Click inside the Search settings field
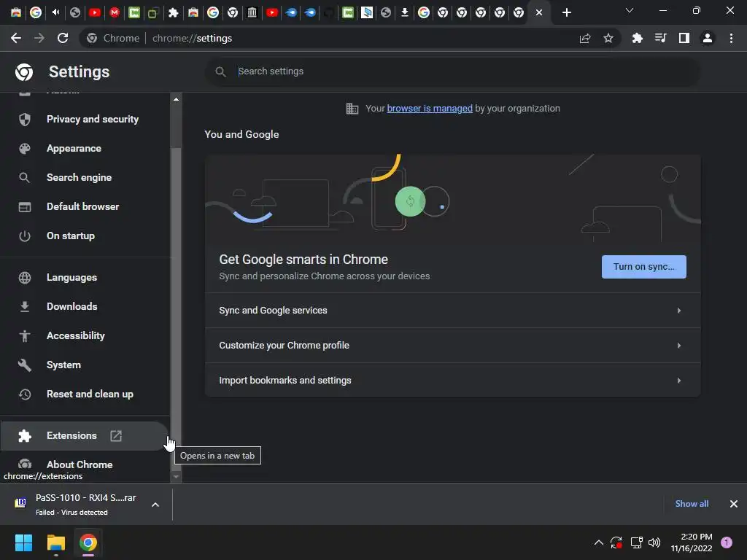Screen dimensions: 747x560 click(x=452, y=71)
